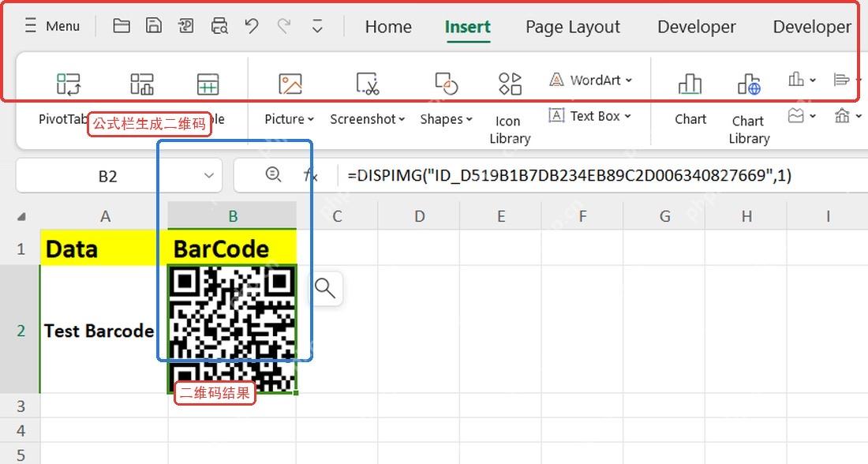Expand the Name Box dropdown arrow
The width and height of the screenshot is (868, 464).
coord(208,175)
